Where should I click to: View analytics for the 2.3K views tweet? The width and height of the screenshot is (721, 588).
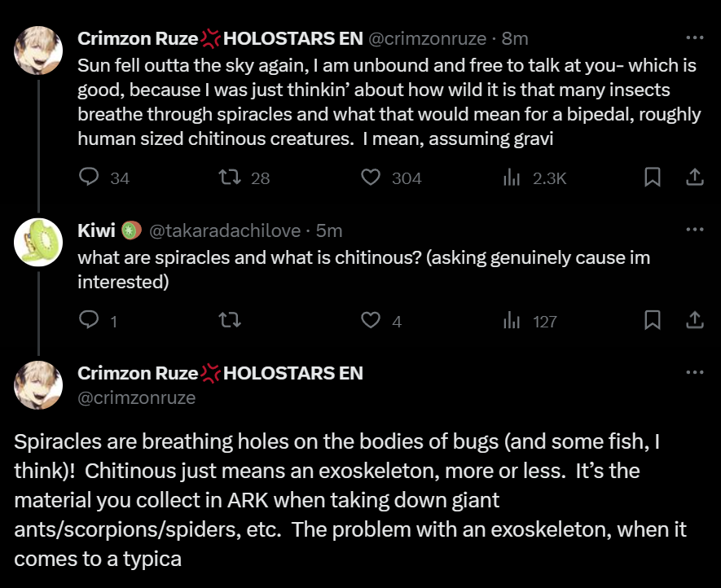point(512,178)
